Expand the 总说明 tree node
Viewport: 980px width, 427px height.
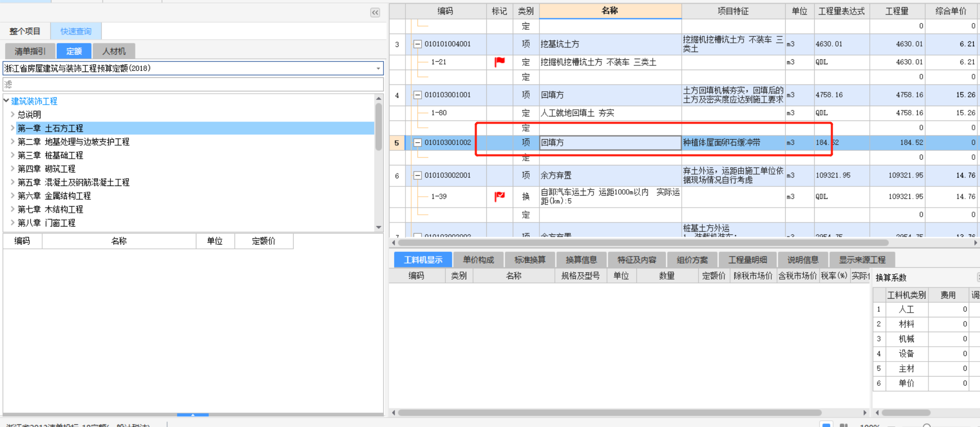[13, 114]
